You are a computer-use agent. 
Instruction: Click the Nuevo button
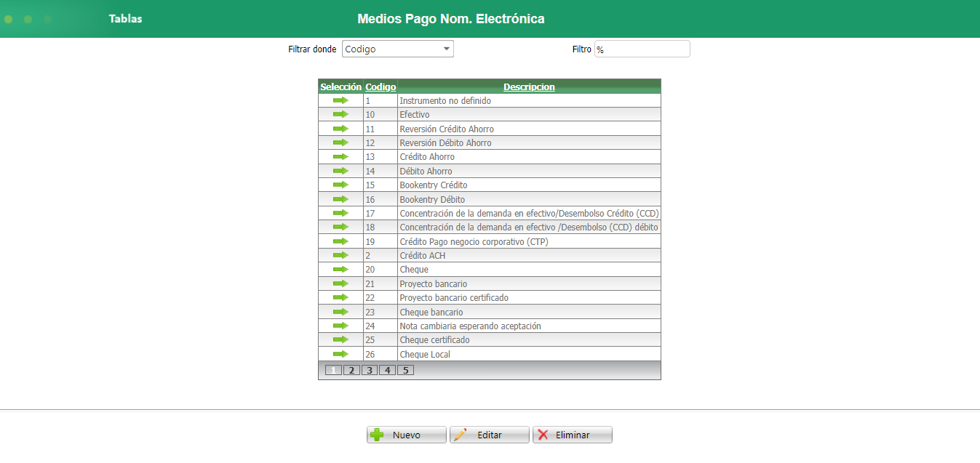click(406, 435)
